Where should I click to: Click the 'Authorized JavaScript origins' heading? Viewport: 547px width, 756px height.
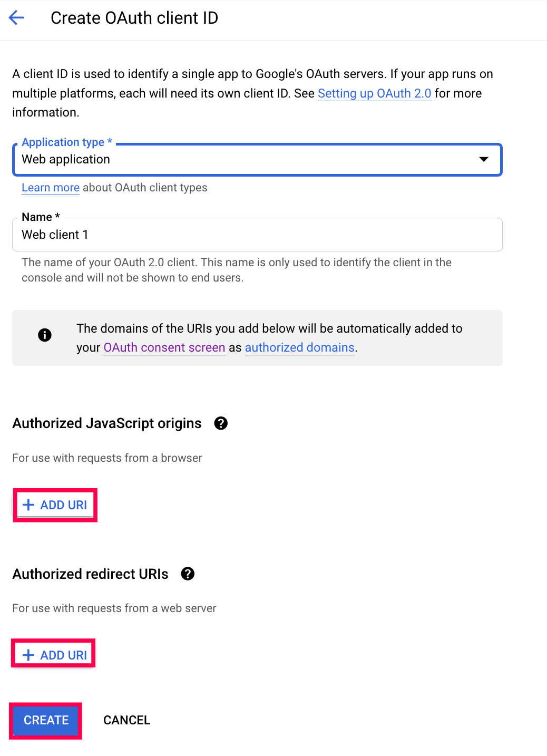pos(107,423)
